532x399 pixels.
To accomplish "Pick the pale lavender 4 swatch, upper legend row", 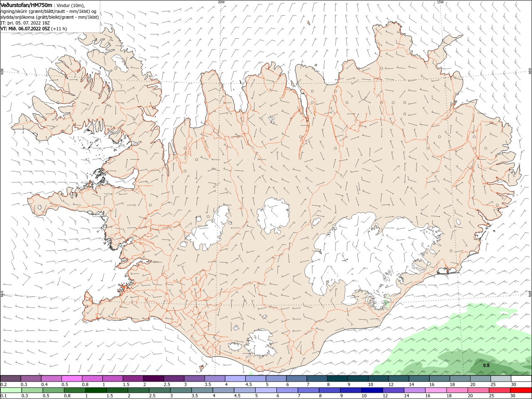I will coord(235,379).
